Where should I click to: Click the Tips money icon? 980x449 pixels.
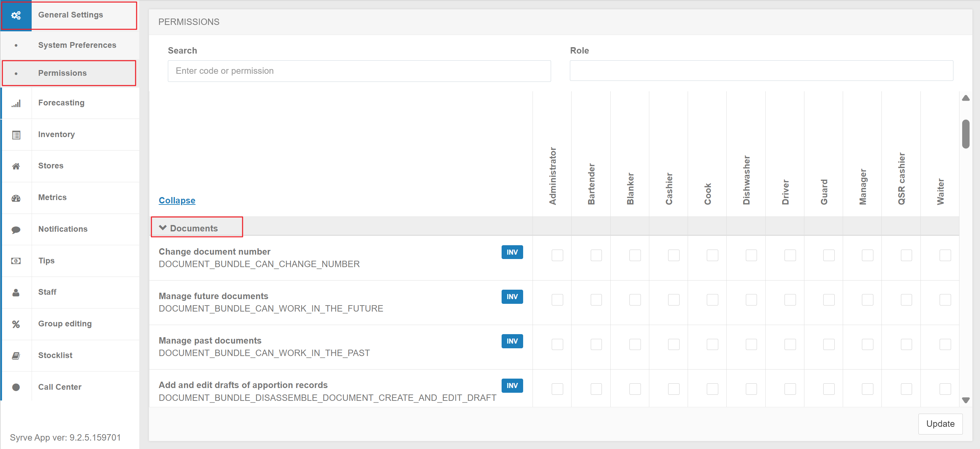(x=16, y=261)
